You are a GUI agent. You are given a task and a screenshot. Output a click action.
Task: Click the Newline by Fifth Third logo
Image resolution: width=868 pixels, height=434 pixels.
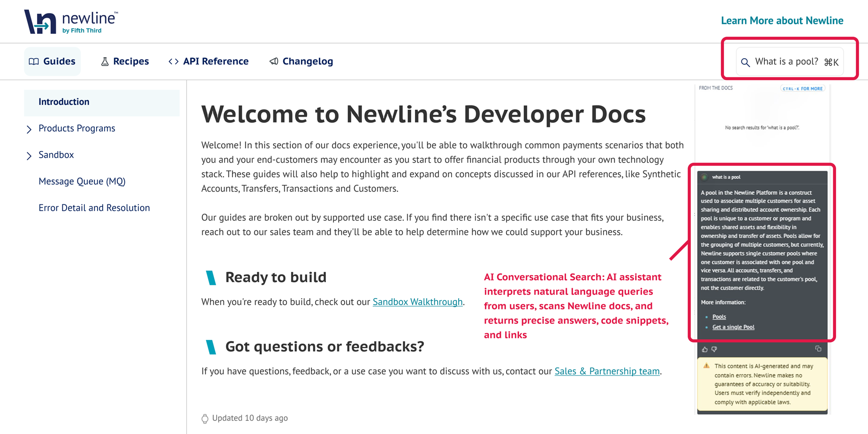(x=71, y=22)
